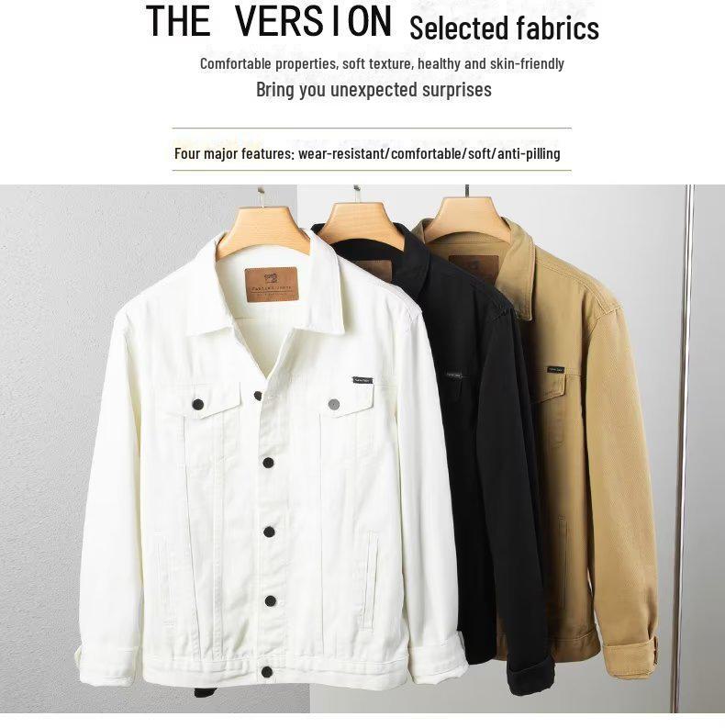This screenshot has height=728, width=725.
Task: Click the "Bring you unexpected surprises" text
Action: point(374,89)
